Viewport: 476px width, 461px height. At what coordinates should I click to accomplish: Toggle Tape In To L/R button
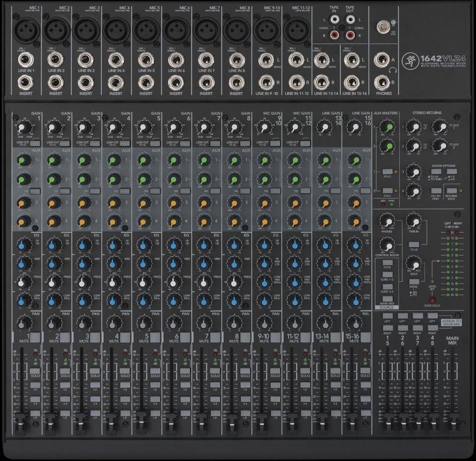tap(414, 244)
